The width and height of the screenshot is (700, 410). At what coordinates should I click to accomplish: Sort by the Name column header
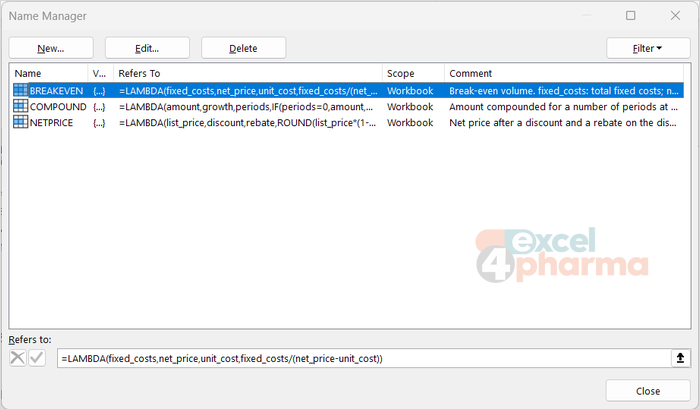[50, 73]
